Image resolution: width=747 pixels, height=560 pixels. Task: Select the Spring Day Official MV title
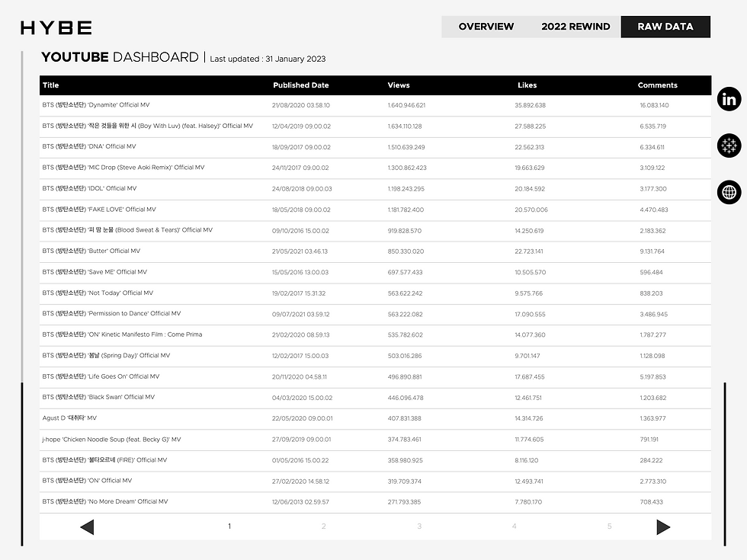point(106,355)
